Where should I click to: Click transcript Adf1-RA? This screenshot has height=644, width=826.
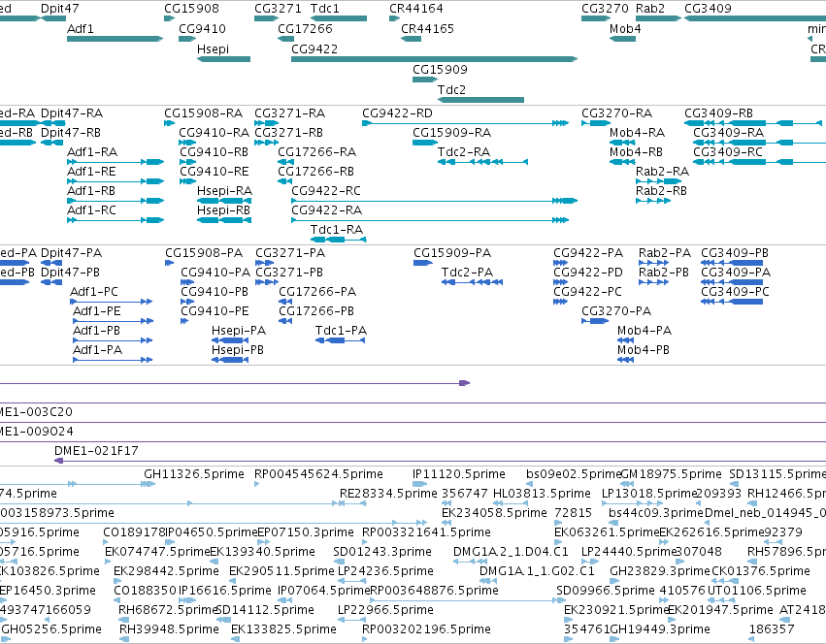click(116, 162)
